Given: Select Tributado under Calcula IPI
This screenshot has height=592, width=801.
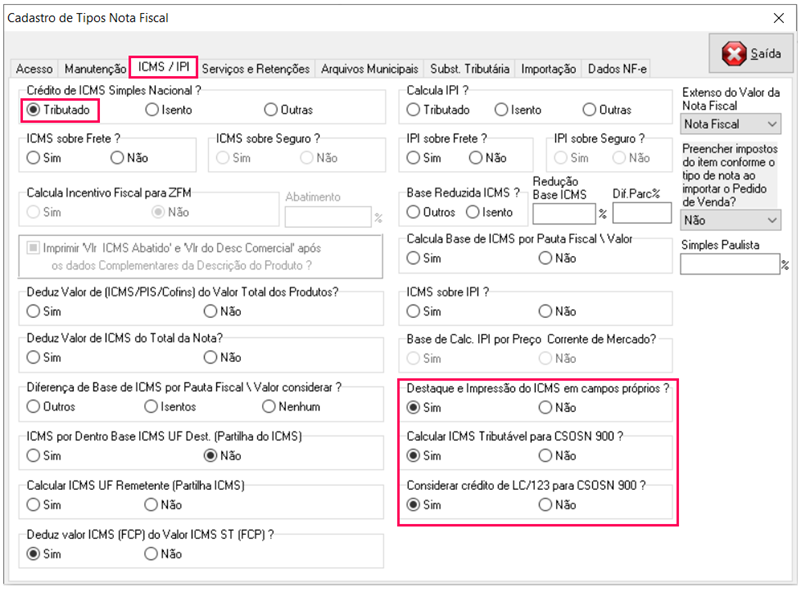Looking at the screenshot, I should tap(414, 109).
